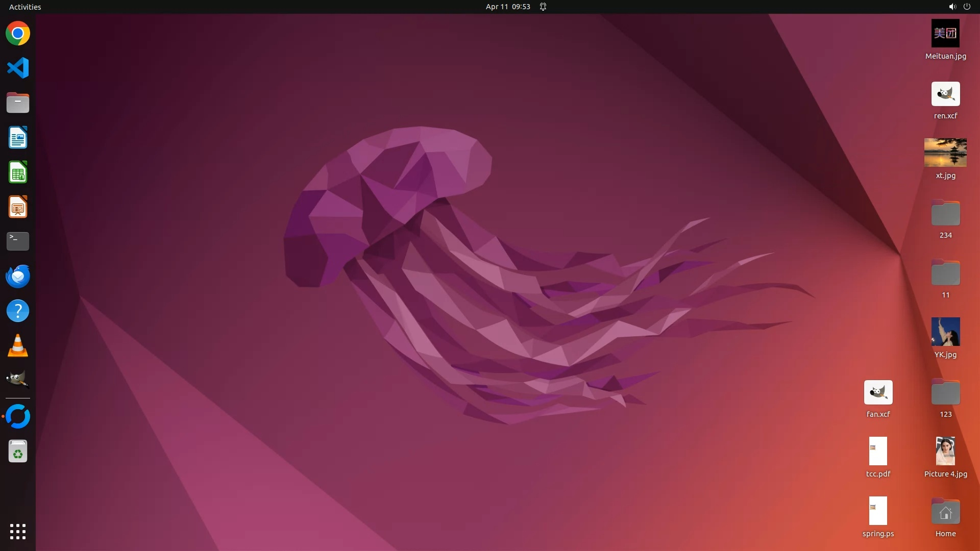Select the Meituan.jpg desktop file
Viewport: 980px width, 551px height.
945,34
